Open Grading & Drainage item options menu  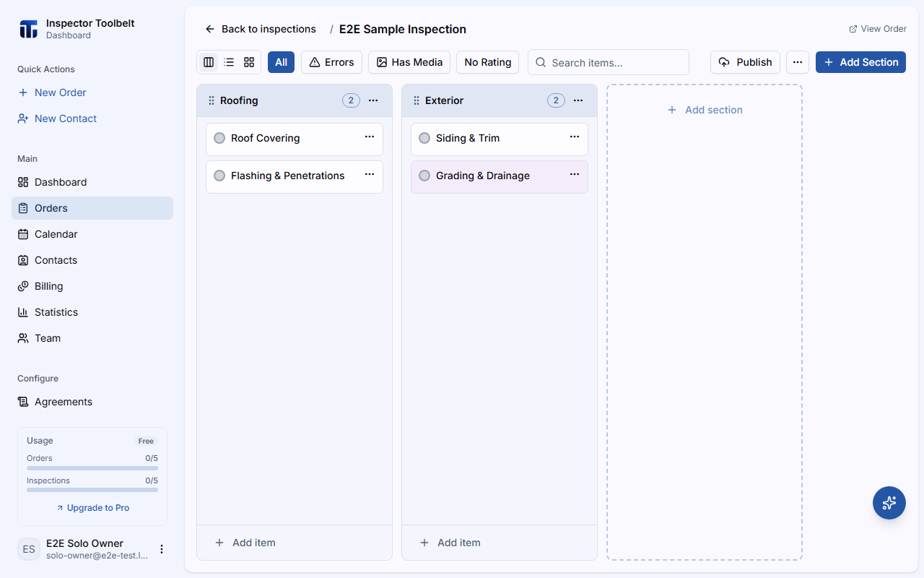click(575, 174)
